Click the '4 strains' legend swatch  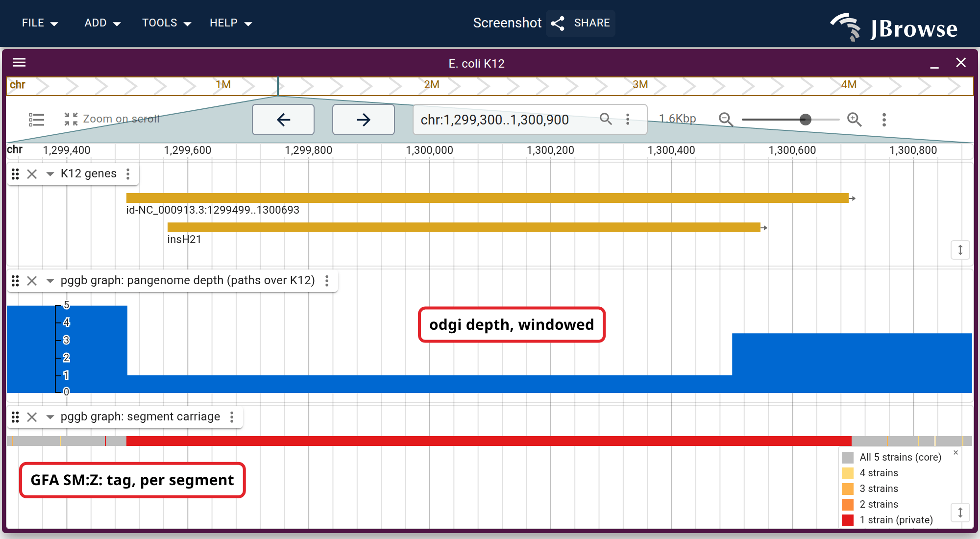pyautogui.click(x=848, y=473)
